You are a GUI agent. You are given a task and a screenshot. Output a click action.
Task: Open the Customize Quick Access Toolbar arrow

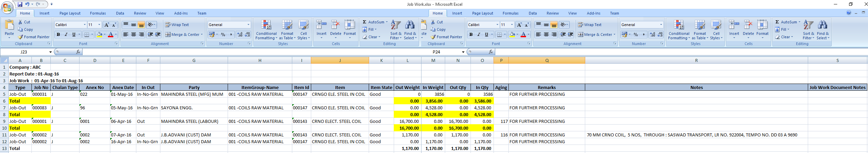51,4
